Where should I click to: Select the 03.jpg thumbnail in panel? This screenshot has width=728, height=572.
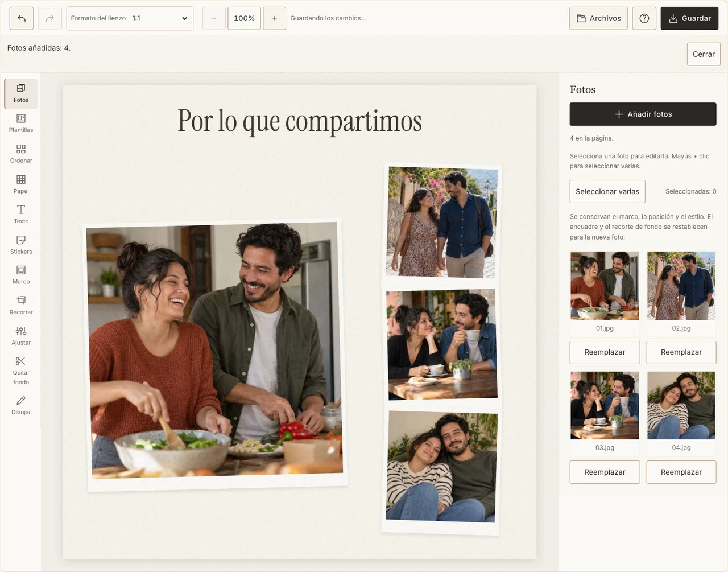(605, 405)
